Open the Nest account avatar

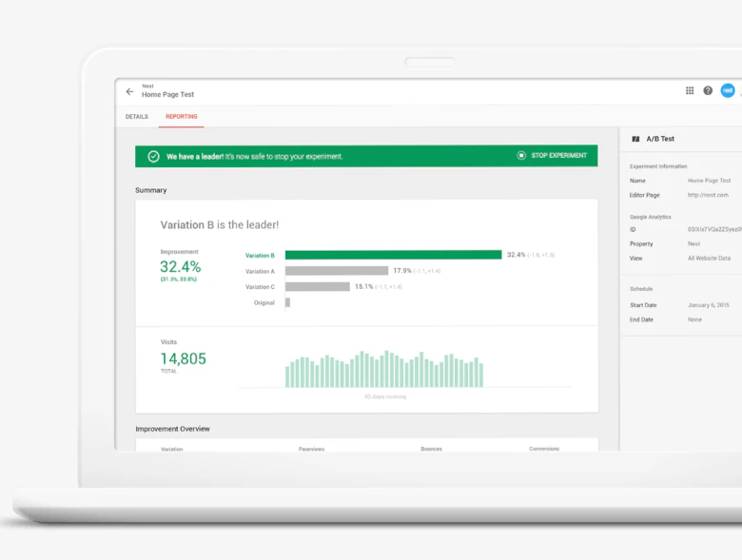[728, 90]
